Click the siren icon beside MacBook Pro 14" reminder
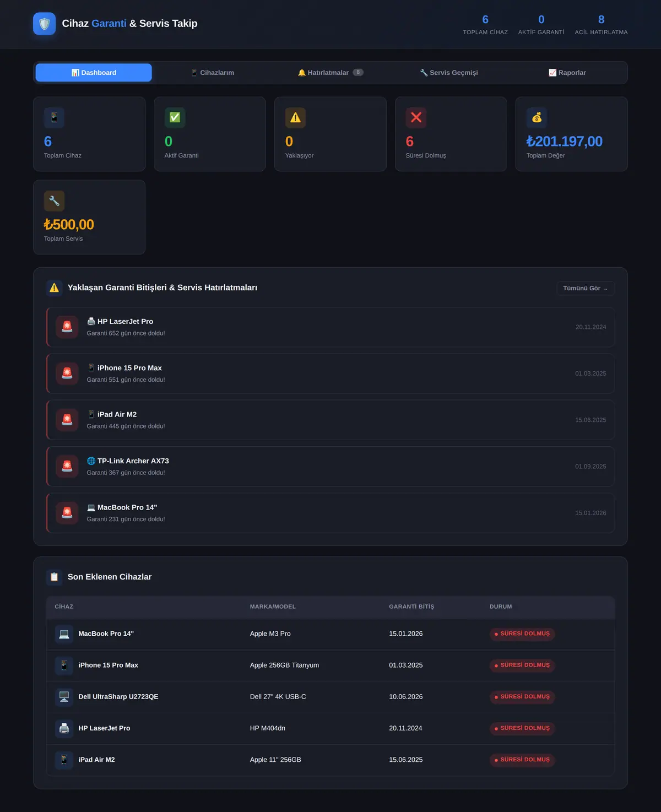The width and height of the screenshot is (661, 812). tap(67, 513)
